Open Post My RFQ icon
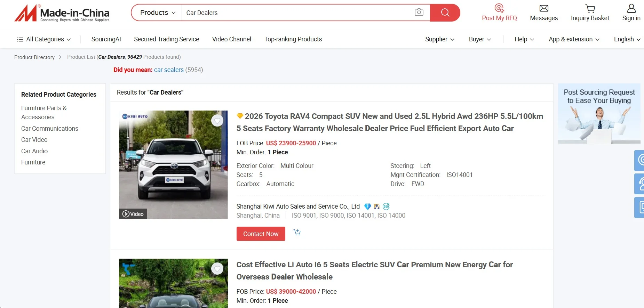 click(499, 8)
